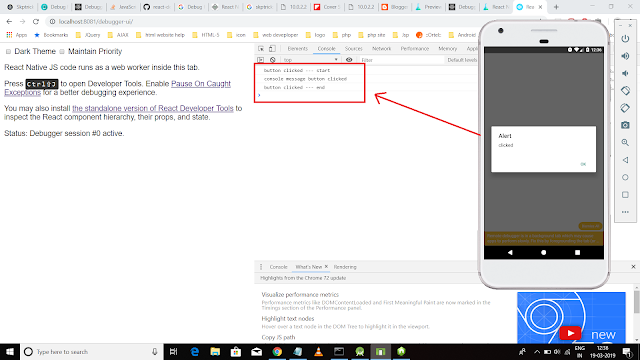Open the Rendering drawer tab
The image size is (640, 360).
345,267
